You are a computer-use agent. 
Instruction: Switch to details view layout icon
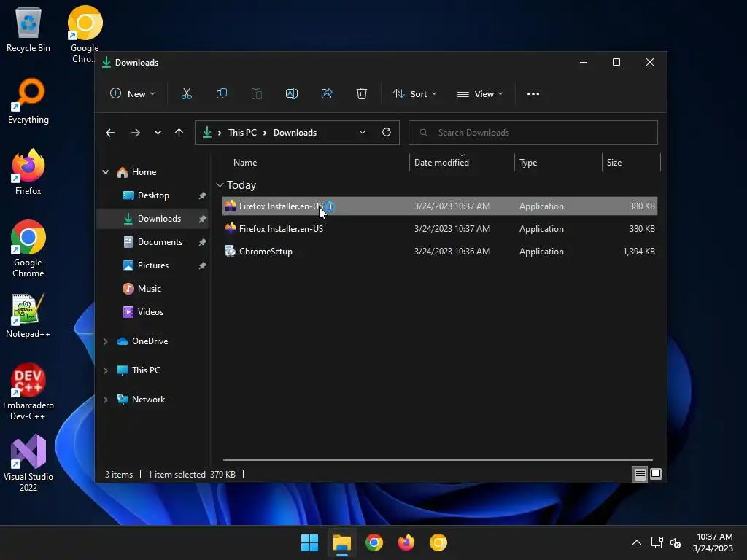[640, 474]
